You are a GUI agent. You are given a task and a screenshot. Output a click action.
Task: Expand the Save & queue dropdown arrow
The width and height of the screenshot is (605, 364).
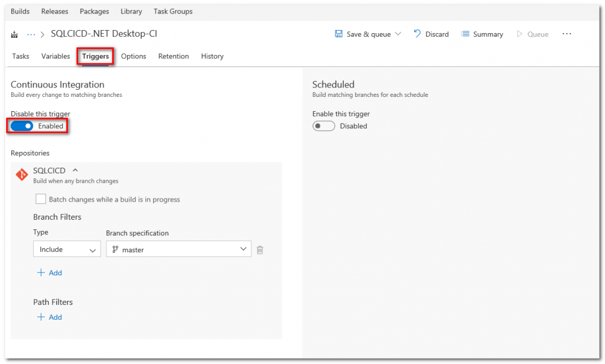point(398,34)
